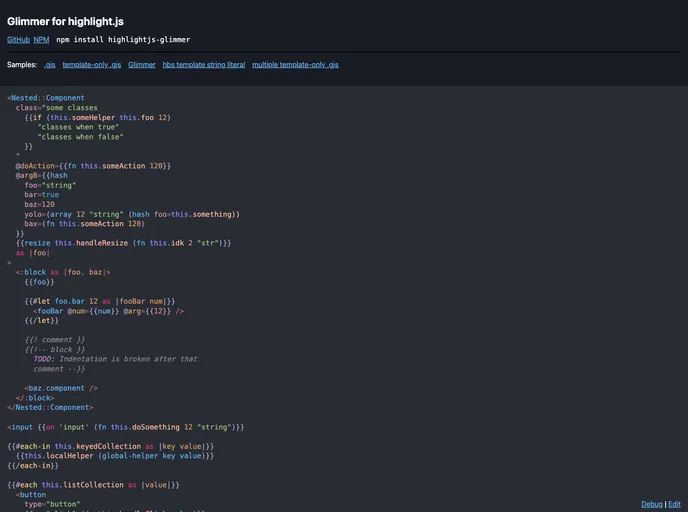Click the '<Nested::Component' opening tag line
The width and height of the screenshot is (688, 512).
pos(46,98)
